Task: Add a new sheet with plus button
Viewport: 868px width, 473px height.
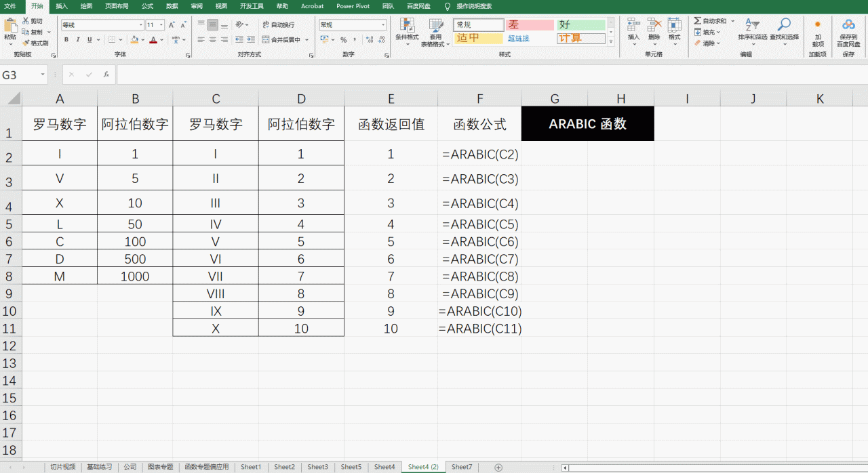Action: click(498, 467)
